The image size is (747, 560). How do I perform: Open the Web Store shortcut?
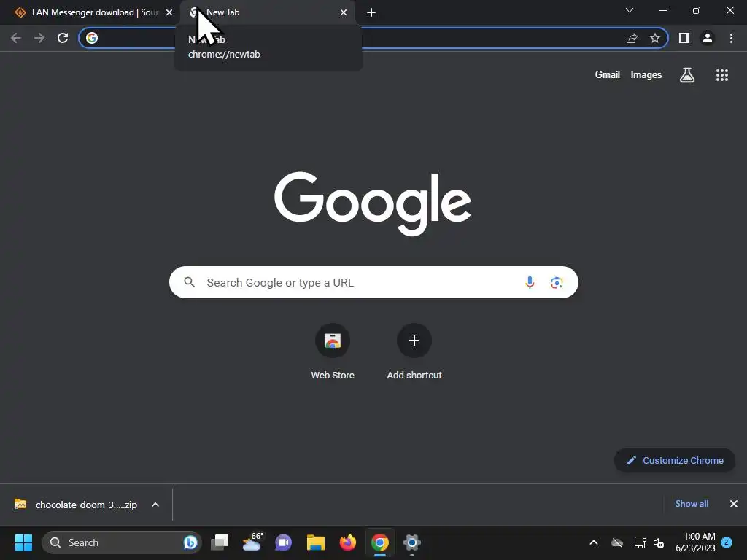coord(333,351)
